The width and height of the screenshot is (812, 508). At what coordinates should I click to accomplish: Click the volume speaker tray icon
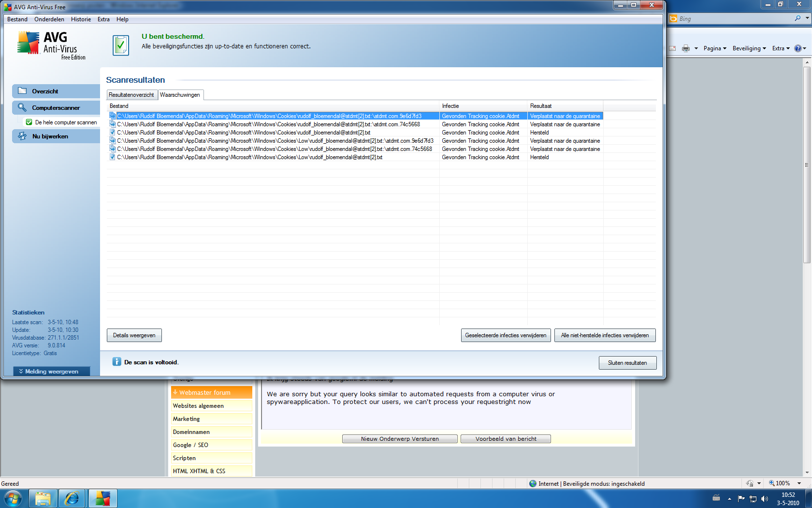pyautogui.click(x=765, y=498)
